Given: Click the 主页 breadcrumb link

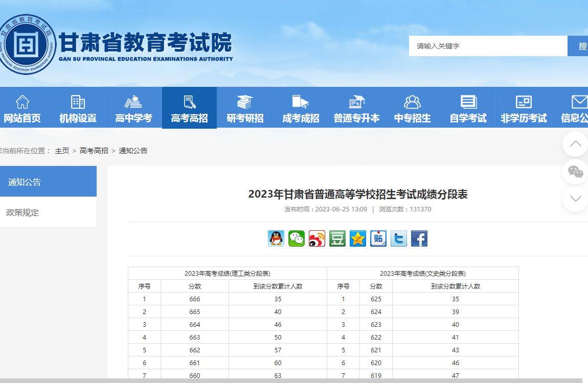Looking at the screenshot, I should coord(62,151).
